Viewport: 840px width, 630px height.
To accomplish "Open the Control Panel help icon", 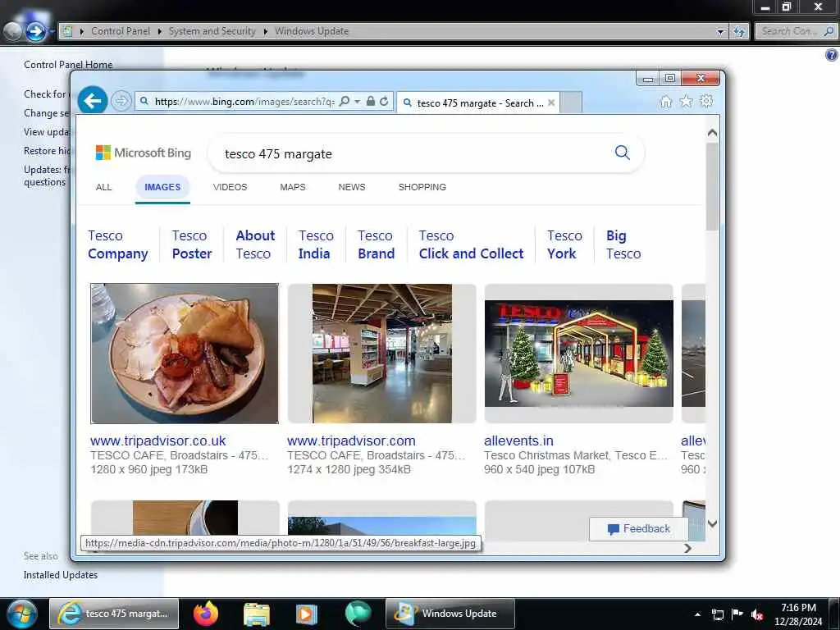I will click(832, 55).
